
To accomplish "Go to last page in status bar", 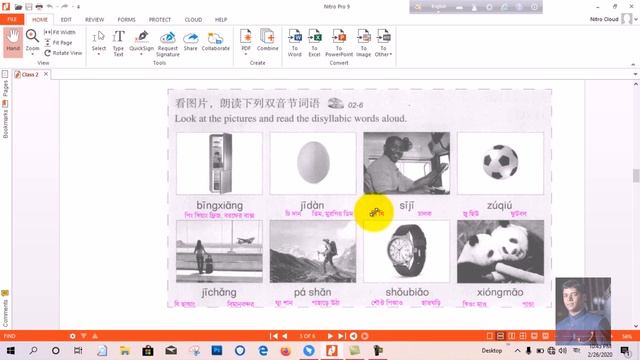I will (342, 336).
